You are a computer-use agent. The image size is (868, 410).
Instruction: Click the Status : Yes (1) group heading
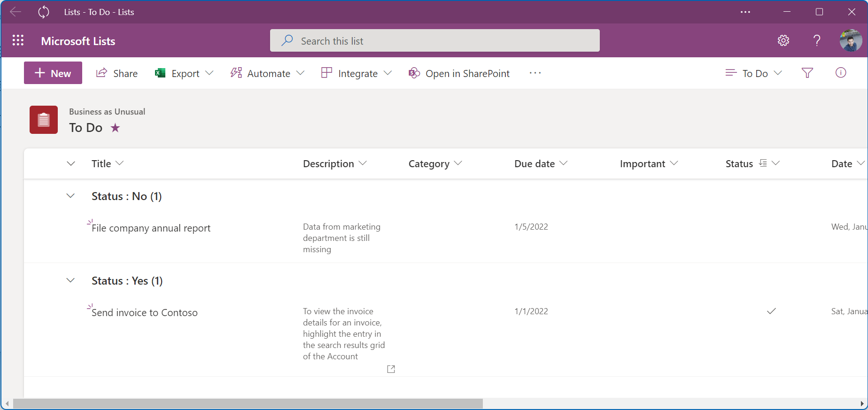[x=127, y=281]
